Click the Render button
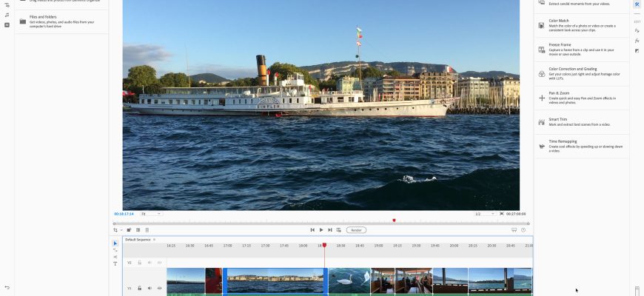This screenshot has height=296, width=644. tap(356, 230)
